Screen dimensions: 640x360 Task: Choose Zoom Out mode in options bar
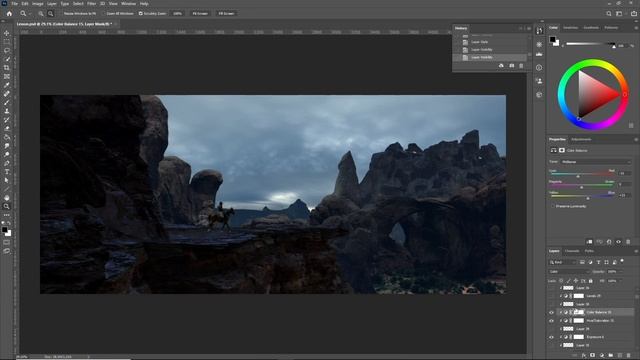click(51, 13)
